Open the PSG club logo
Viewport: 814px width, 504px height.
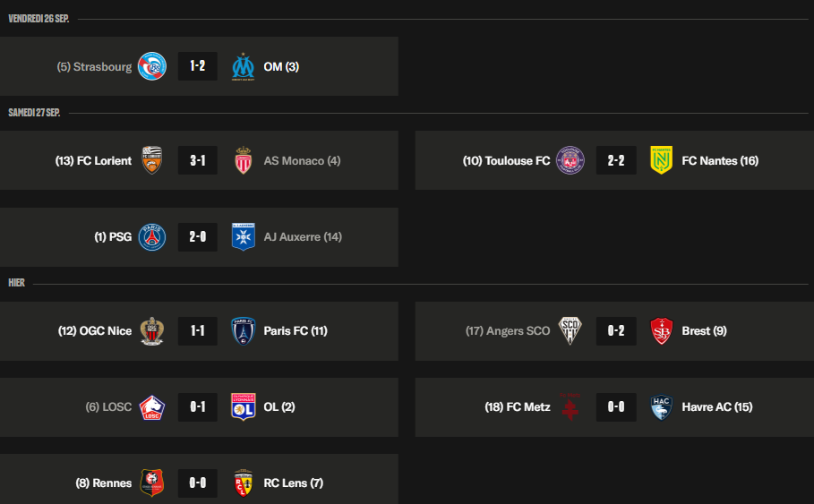point(152,237)
